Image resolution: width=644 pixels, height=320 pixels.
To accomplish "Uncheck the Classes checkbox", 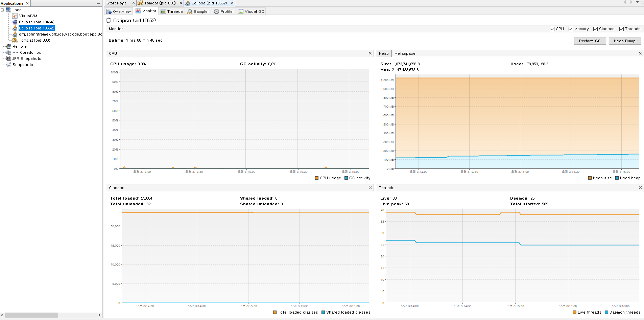I will [x=595, y=29].
